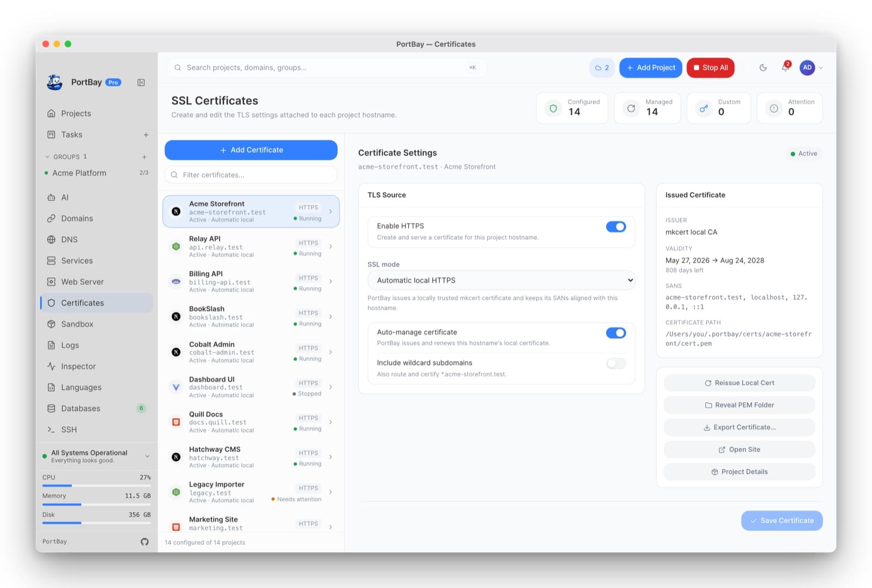
Task: Click Reissue Local Cert button
Action: pos(740,383)
